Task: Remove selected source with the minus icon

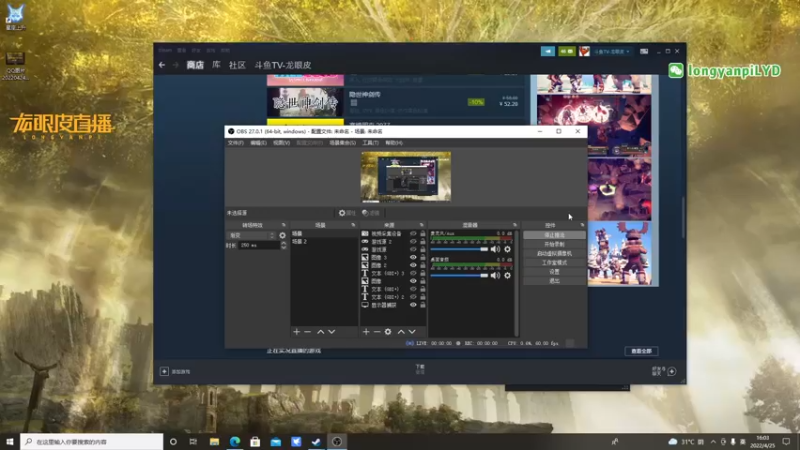Action: click(377, 332)
